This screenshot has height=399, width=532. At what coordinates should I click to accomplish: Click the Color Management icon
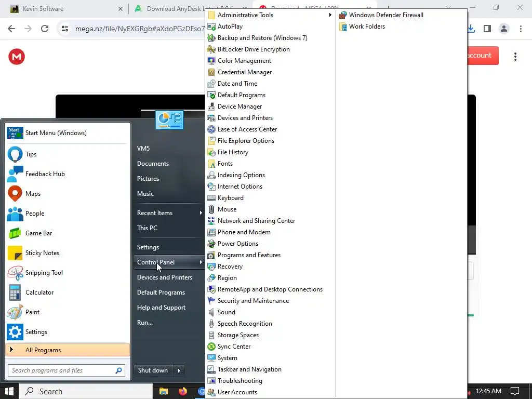point(211,61)
